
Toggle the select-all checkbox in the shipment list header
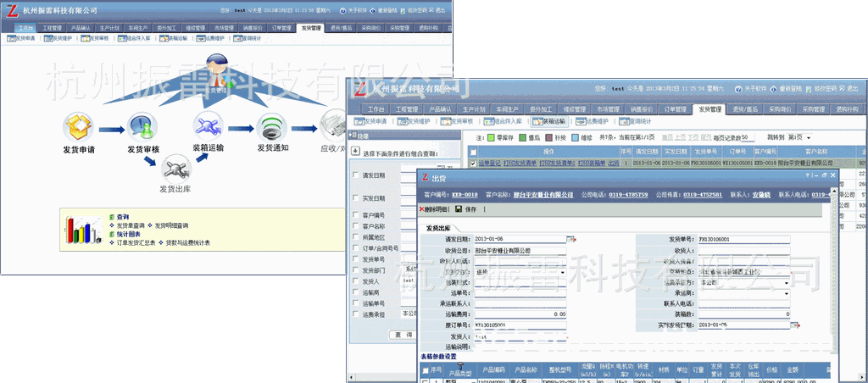(472, 151)
